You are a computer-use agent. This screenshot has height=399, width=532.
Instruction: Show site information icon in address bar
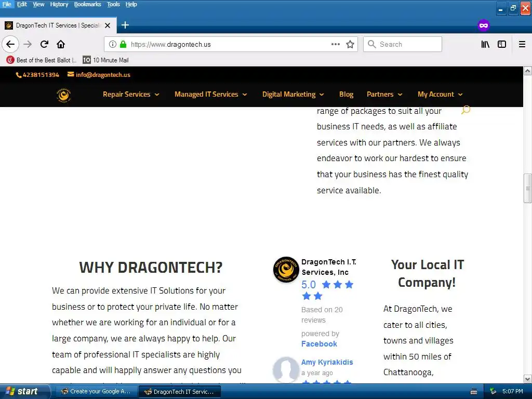point(113,44)
